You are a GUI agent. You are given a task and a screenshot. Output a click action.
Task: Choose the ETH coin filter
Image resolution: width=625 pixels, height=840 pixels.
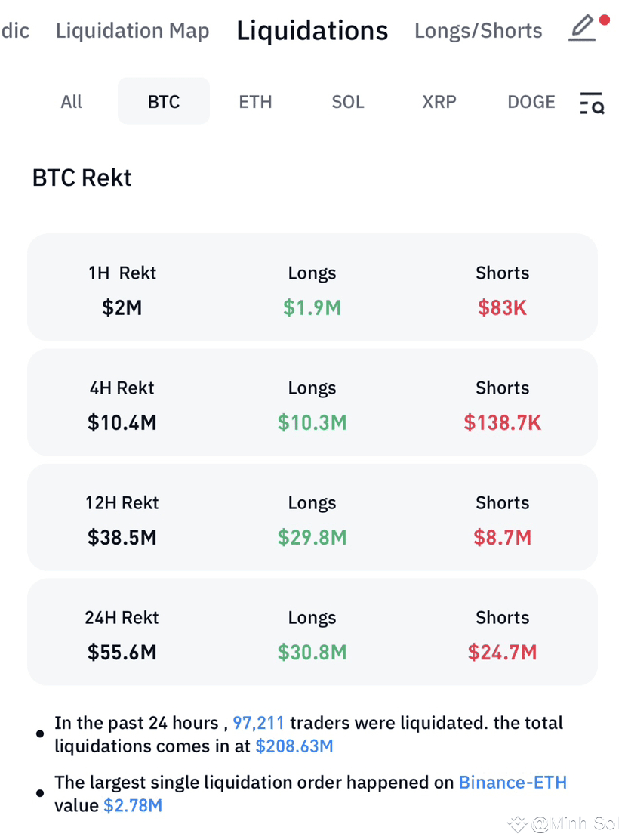pos(255,102)
